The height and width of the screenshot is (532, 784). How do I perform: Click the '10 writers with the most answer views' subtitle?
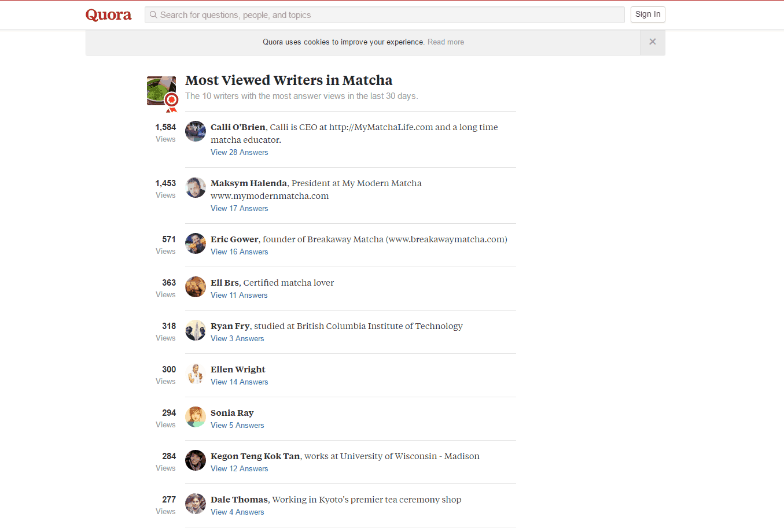click(x=301, y=96)
